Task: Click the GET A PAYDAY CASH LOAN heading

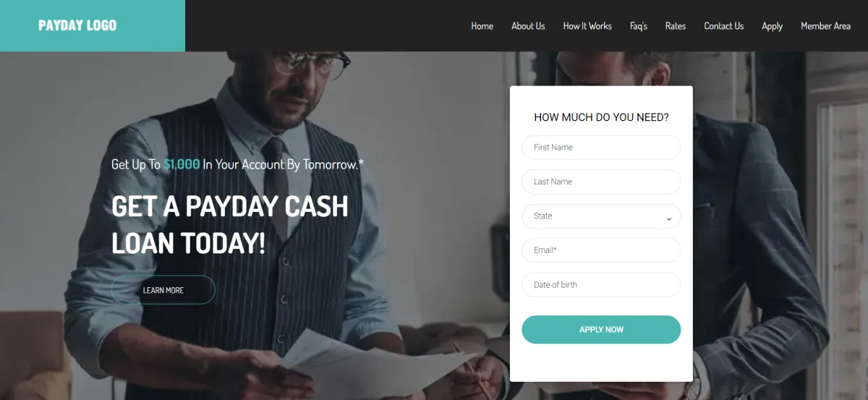Action: [230, 225]
